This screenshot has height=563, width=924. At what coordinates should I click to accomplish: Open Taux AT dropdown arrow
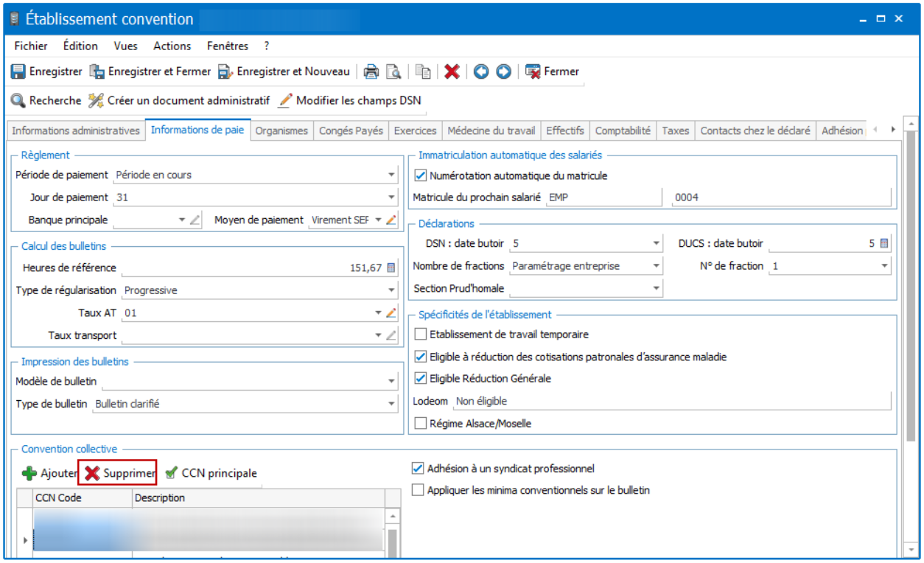click(378, 312)
